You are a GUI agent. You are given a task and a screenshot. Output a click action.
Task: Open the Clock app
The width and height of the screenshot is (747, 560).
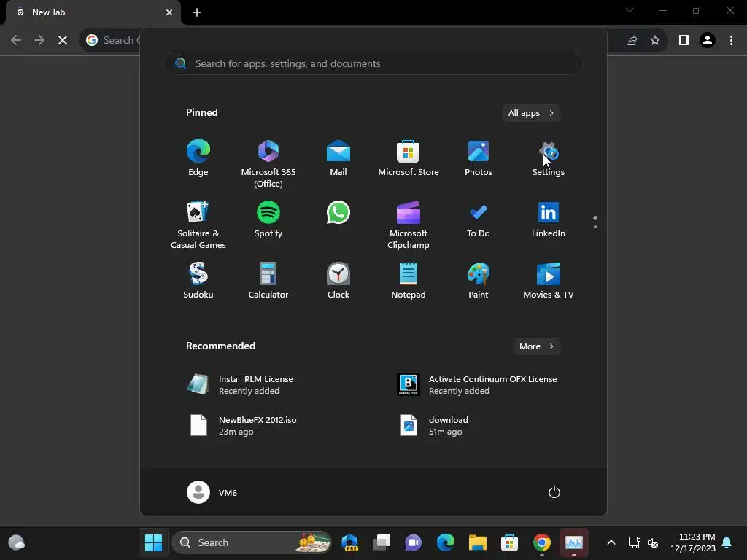click(338, 281)
